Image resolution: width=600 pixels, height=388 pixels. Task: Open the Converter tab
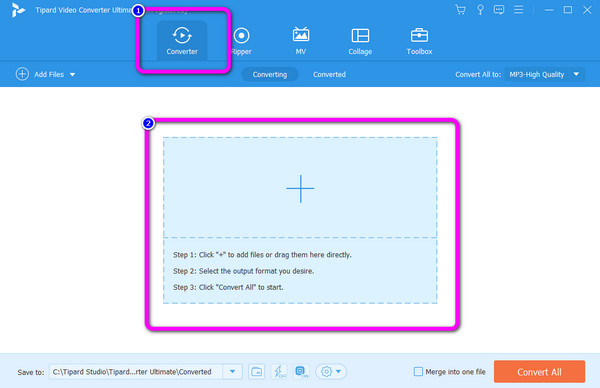point(182,41)
